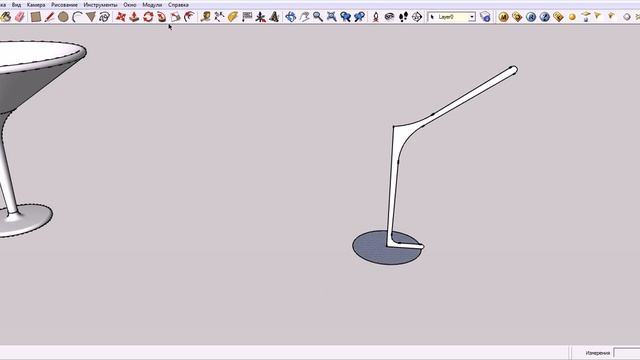This screenshot has width=640, height=360.
Task: Select the Tape Measure tool
Action: [x=206, y=17]
